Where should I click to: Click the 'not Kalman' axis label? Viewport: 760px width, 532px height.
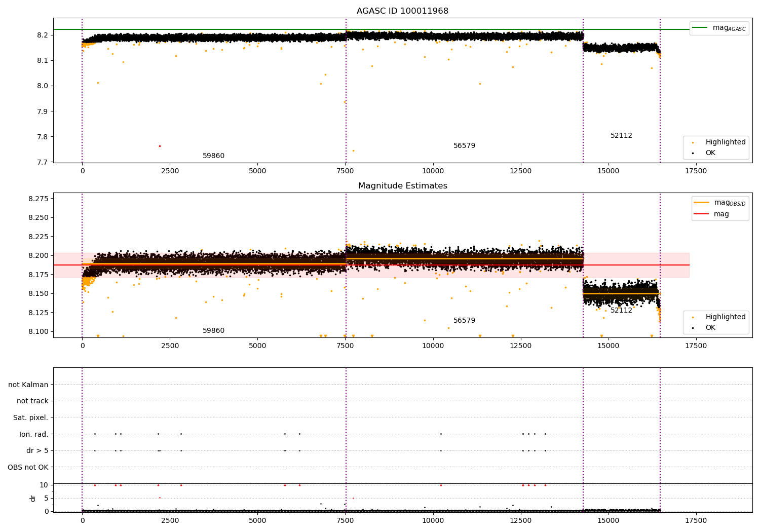pyautogui.click(x=28, y=385)
